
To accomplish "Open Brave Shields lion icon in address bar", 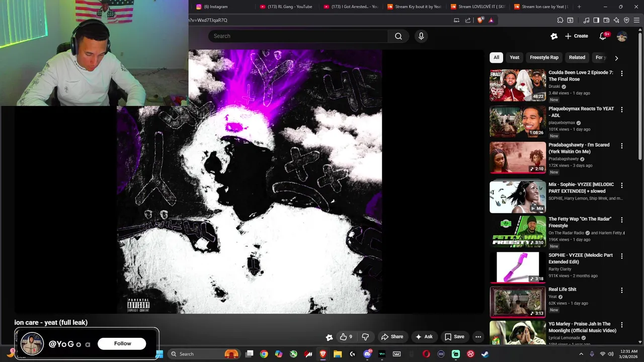I will tap(480, 20).
